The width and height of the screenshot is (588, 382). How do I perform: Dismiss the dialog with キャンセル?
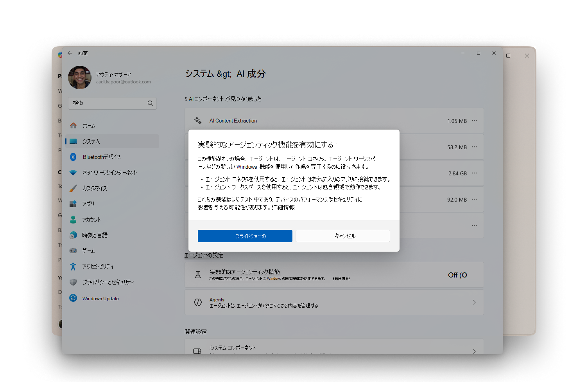pos(343,236)
